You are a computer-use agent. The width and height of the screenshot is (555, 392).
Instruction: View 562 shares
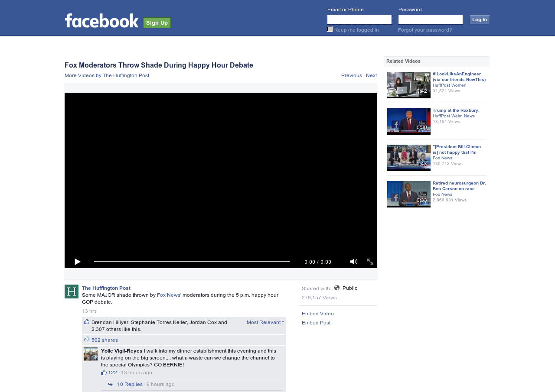tap(104, 340)
